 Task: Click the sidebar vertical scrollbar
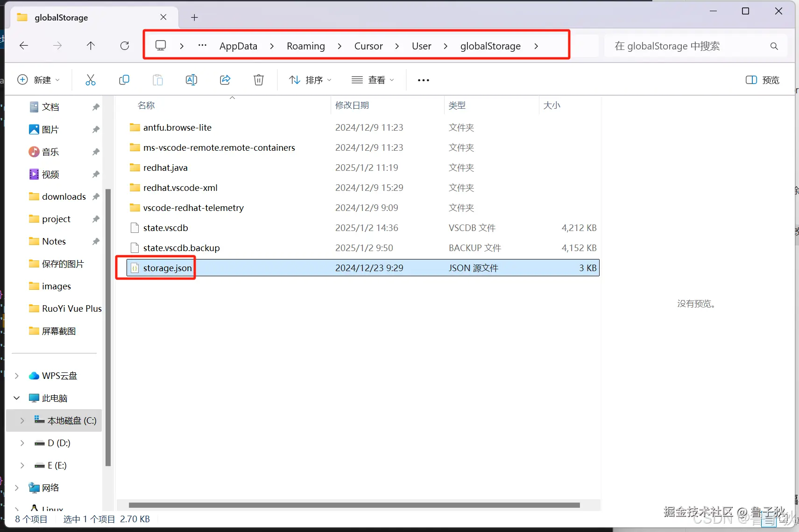coord(108,328)
